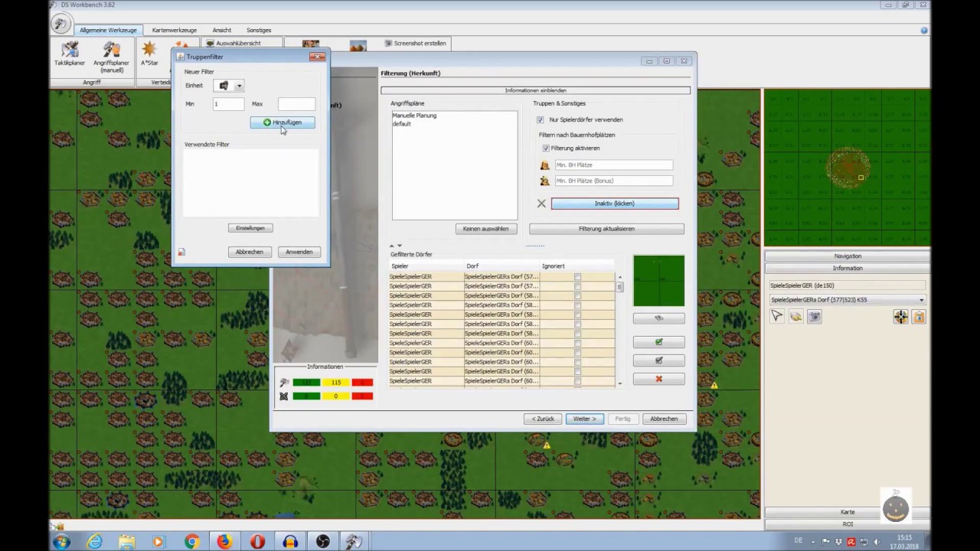Click the Filterung aktualisieren button

coord(606,229)
